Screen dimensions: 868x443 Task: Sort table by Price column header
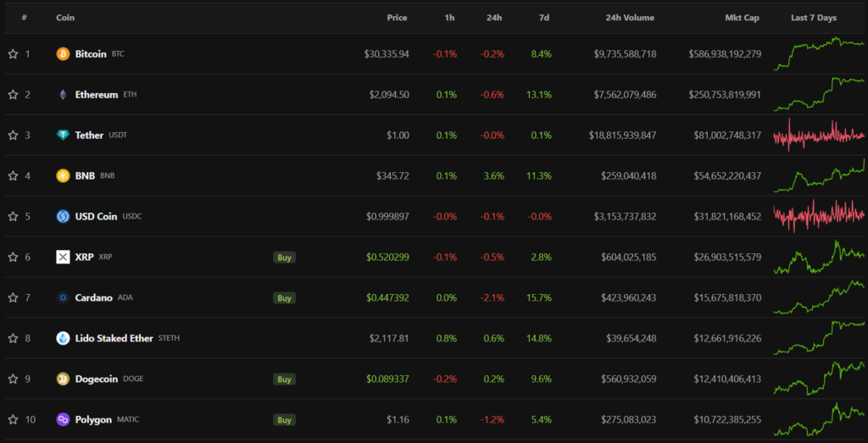[397, 18]
